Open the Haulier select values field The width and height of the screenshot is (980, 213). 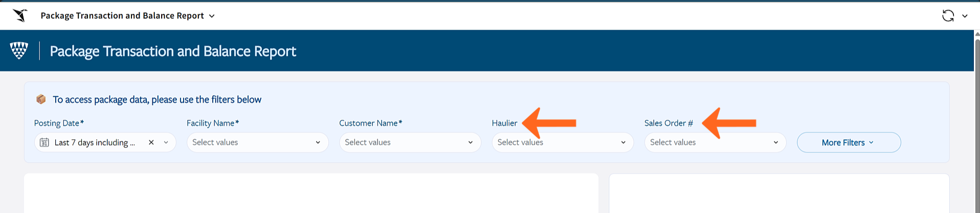563,142
